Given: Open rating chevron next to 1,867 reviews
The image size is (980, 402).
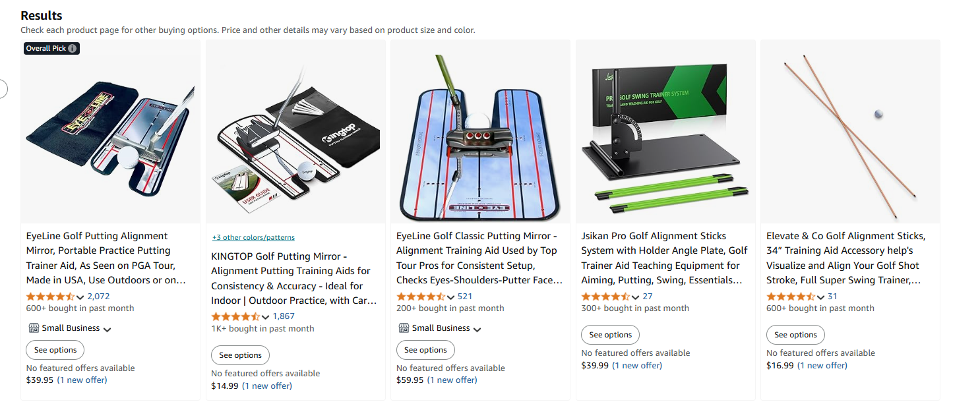Looking at the screenshot, I should [x=266, y=318].
